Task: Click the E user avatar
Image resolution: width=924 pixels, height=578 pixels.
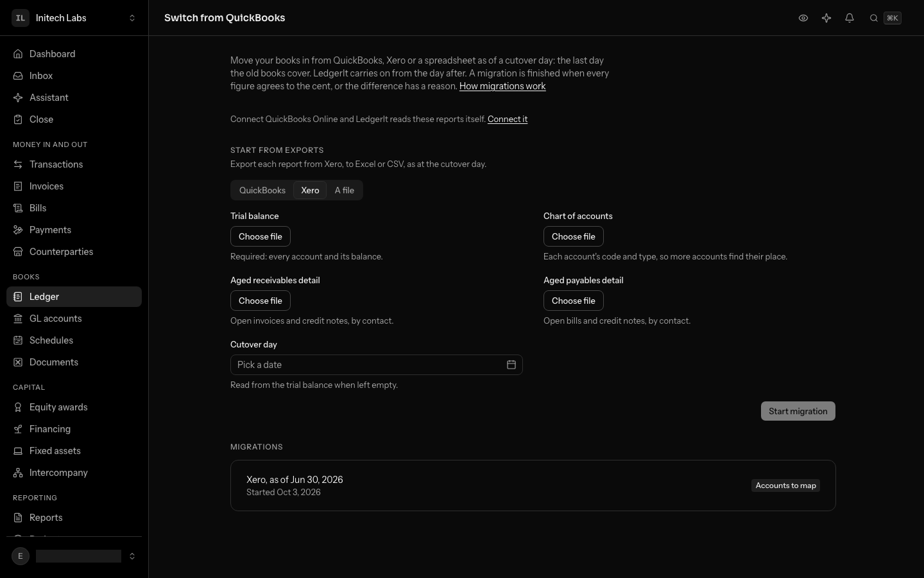Action: [21, 556]
